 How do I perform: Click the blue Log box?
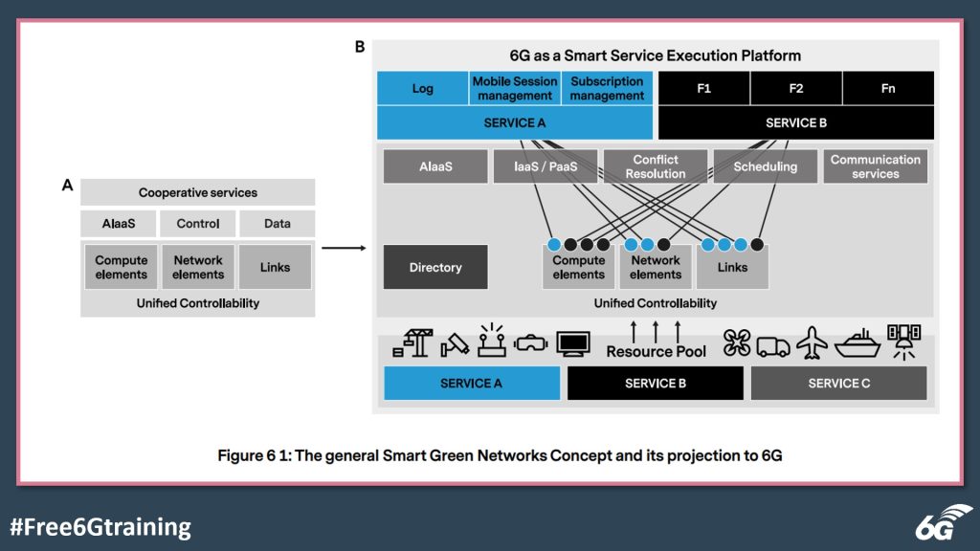click(x=422, y=89)
